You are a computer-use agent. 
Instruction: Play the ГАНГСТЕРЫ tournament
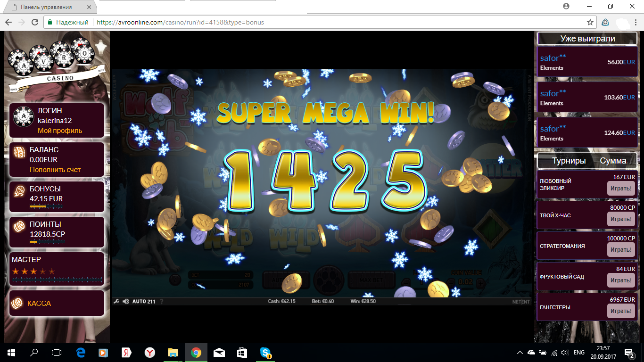point(621,311)
